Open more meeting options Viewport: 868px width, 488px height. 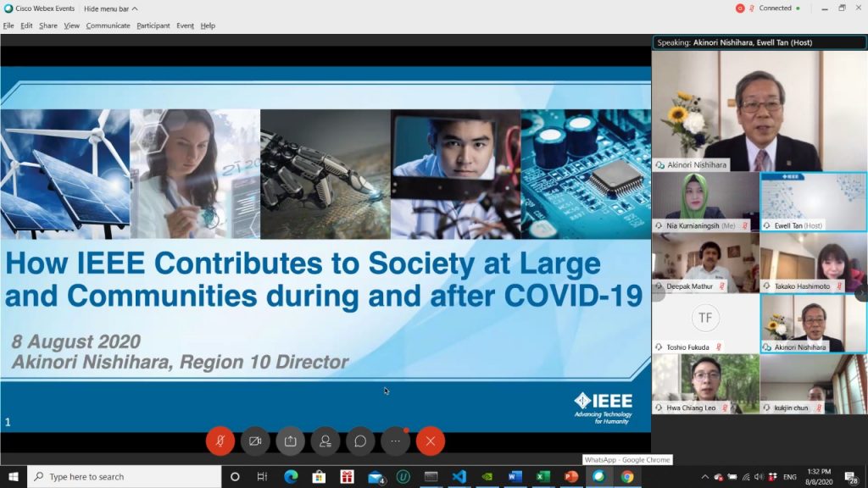[x=394, y=441]
